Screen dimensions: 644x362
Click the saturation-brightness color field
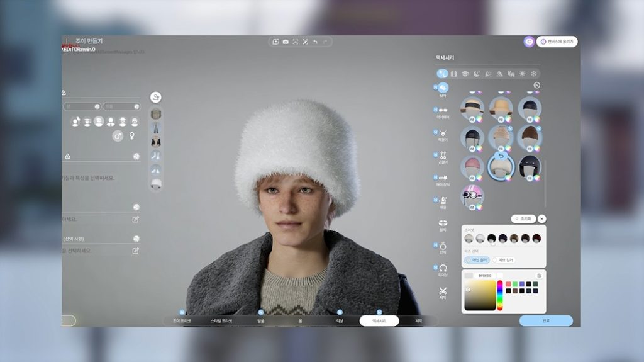(x=480, y=295)
